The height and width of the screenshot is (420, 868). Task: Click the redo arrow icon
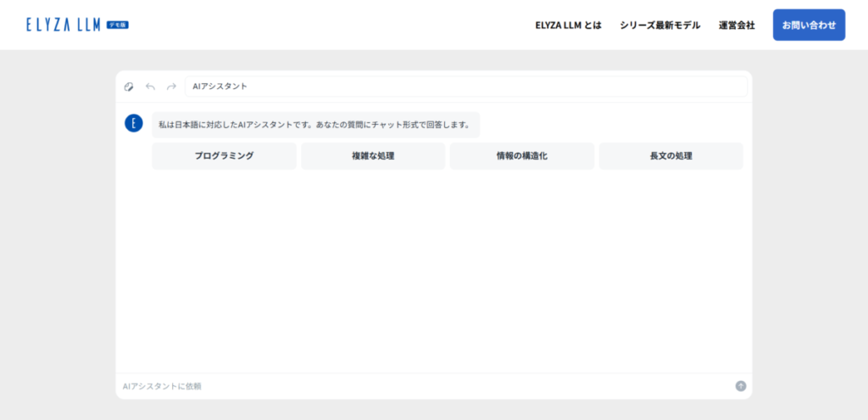click(171, 87)
